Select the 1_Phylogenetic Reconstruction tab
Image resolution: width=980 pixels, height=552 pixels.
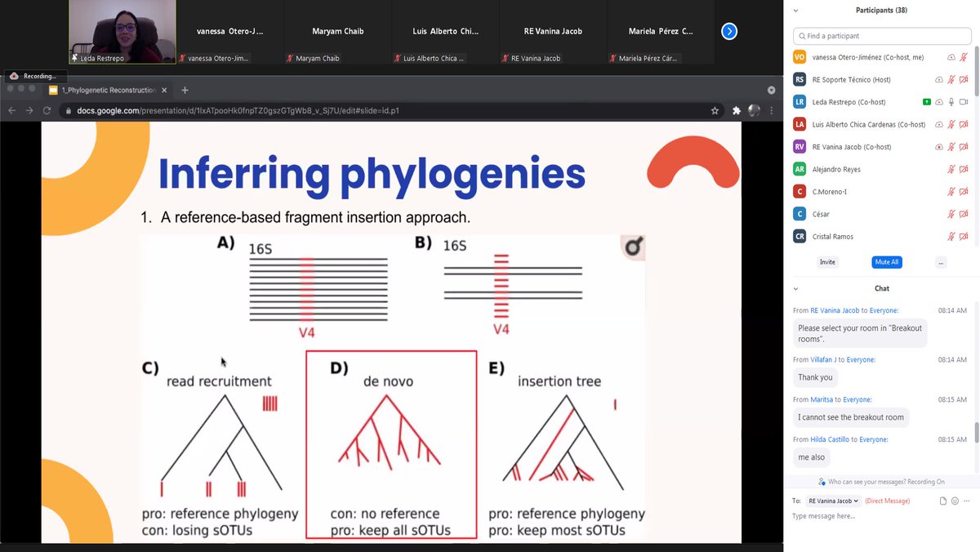pos(106,90)
